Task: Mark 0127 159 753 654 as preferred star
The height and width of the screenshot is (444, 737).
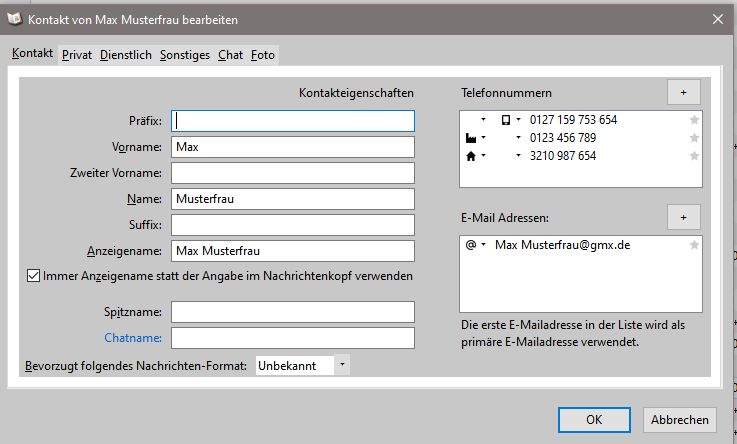Action: tap(694, 120)
